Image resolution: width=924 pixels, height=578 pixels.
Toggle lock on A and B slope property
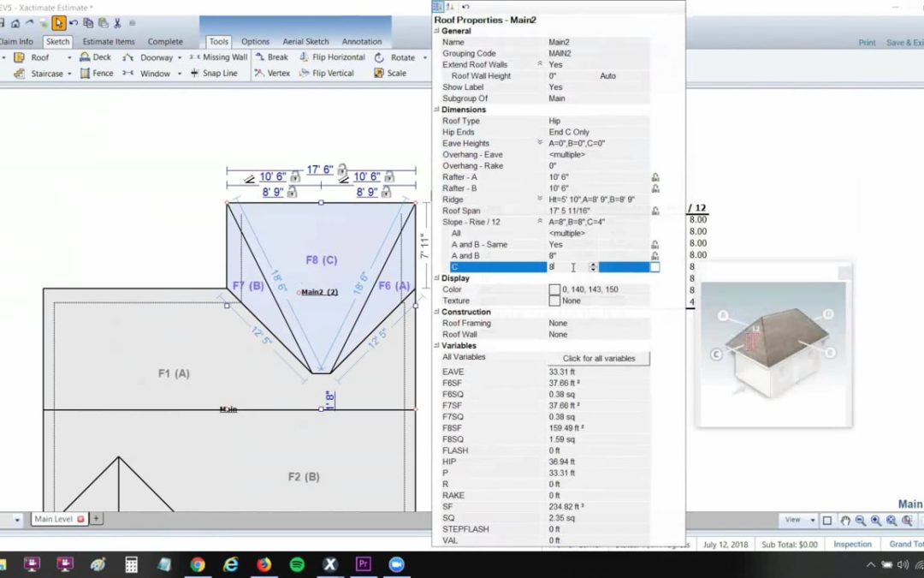coord(655,255)
